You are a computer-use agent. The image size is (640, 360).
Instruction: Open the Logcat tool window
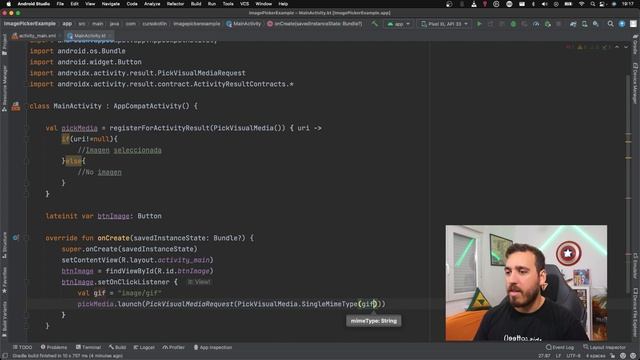coord(144,347)
